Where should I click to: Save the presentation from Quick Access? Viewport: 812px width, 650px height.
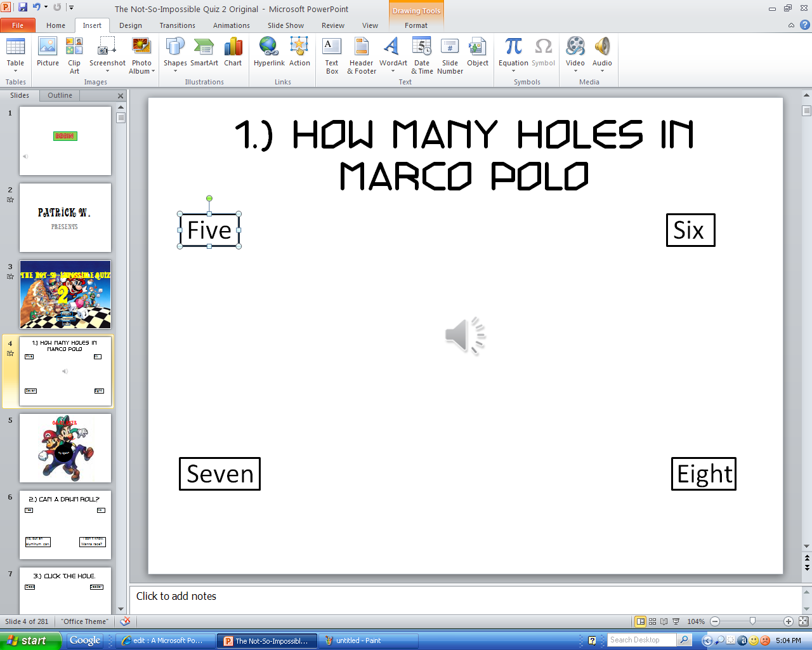(23, 7)
